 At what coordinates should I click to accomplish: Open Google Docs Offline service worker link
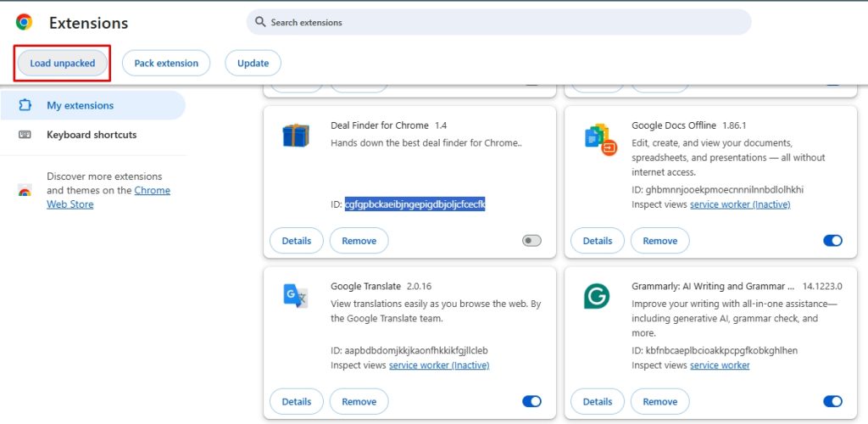pos(740,204)
